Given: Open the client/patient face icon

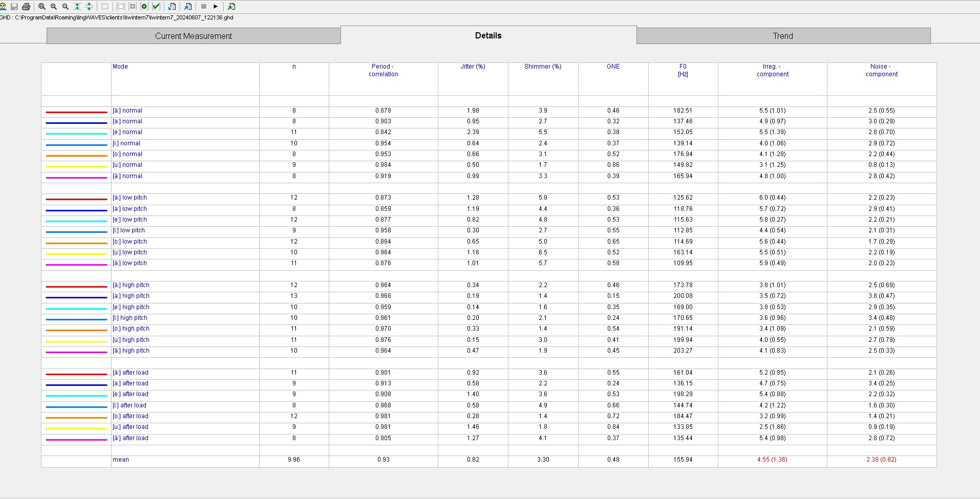Looking at the screenshot, I should 3,7.
